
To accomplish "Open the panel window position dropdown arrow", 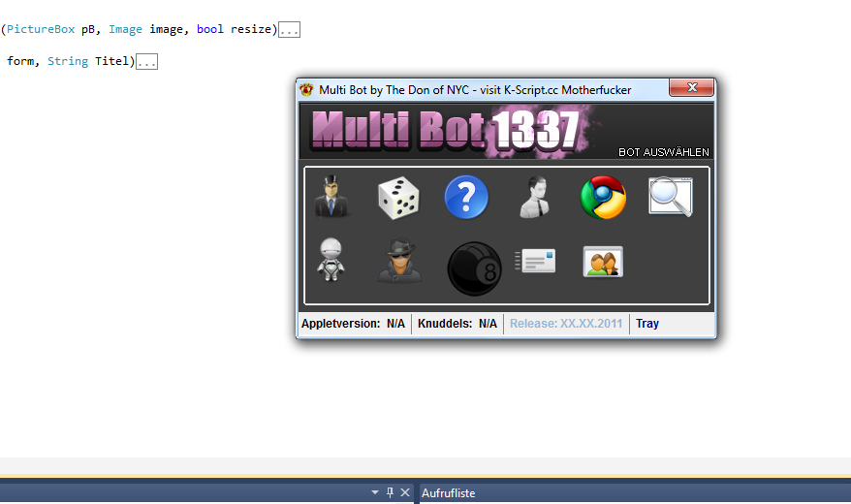I will [x=374, y=492].
